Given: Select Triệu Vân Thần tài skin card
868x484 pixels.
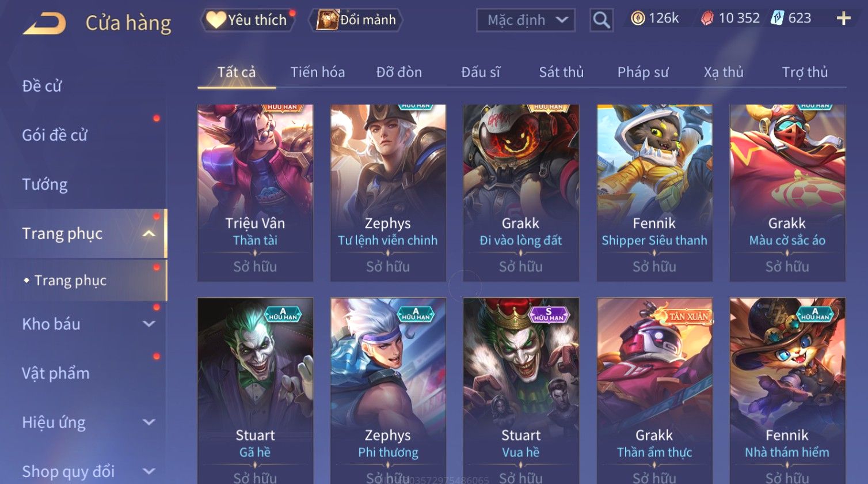Looking at the screenshot, I should 255,193.
